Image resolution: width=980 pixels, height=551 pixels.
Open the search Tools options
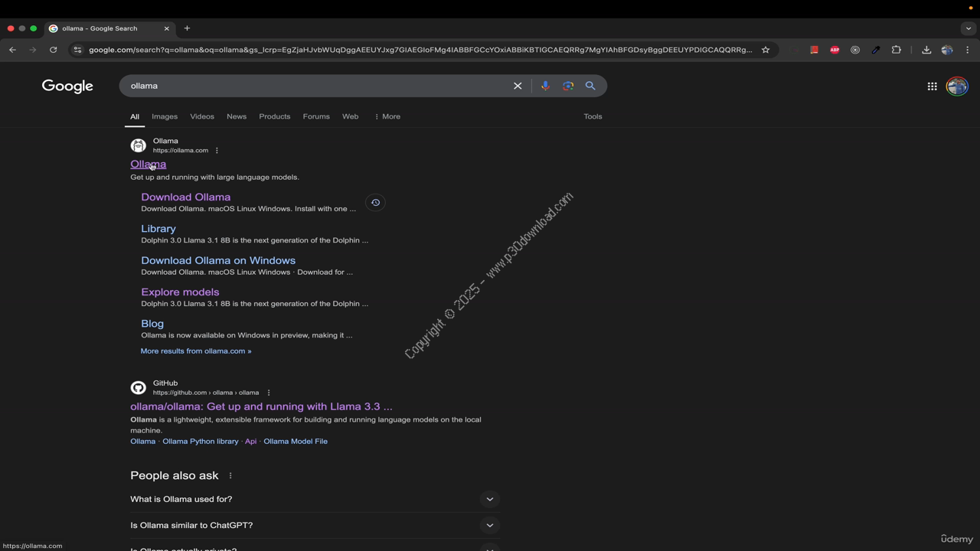pos(593,116)
